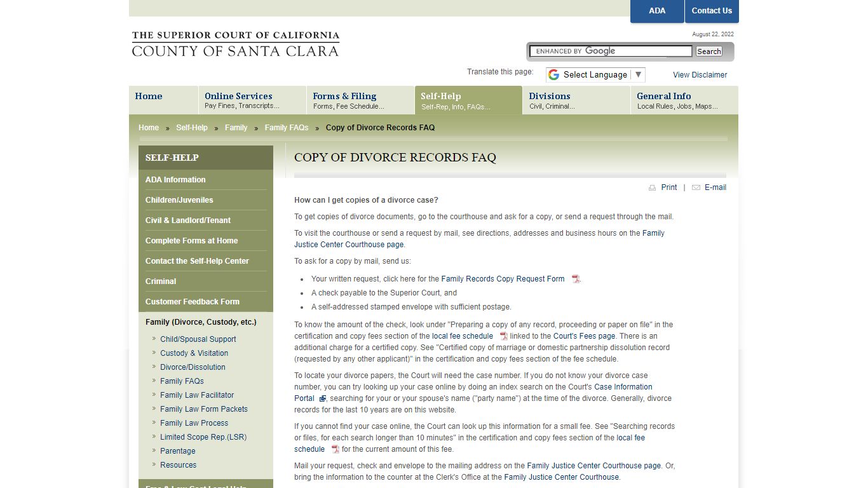Image resolution: width=868 pixels, height=488 pixels.
Task: Open the local fee schedule link near Court's Fees
Action: tap(463, 336)
